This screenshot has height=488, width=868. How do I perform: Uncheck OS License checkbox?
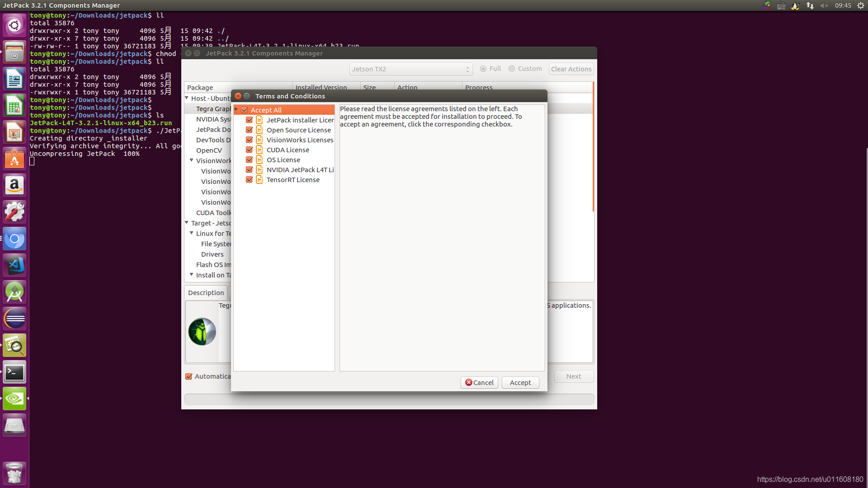pos(249,160)
